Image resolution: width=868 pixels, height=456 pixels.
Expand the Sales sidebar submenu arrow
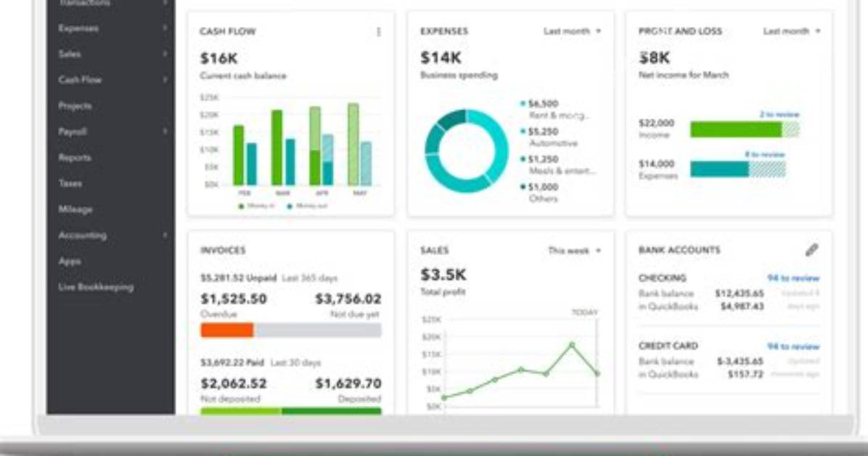pyautogui.click(x=165, y=54)
